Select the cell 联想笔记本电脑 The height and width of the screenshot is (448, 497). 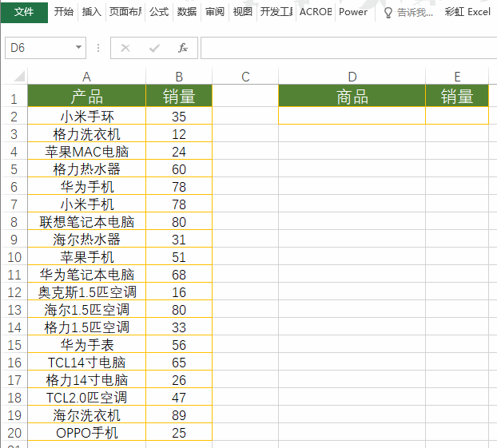(x=86, y=222)
